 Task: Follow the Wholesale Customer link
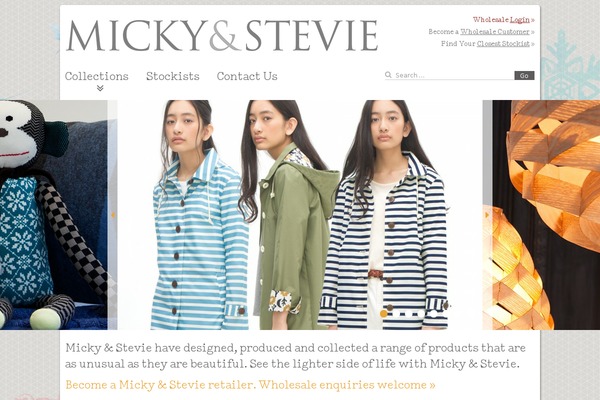point(495,32)
